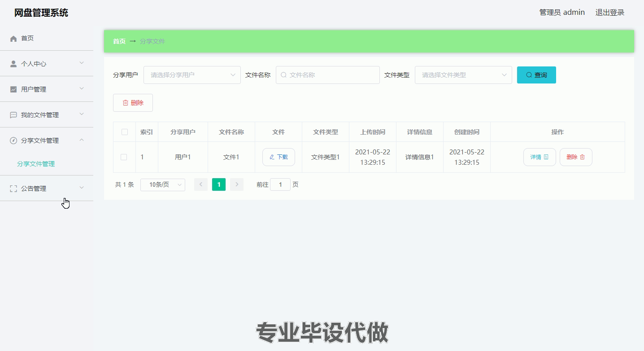The image size is (644, 351).
Task: Expand the 个人中心 menu chevron
Action: 82,63
